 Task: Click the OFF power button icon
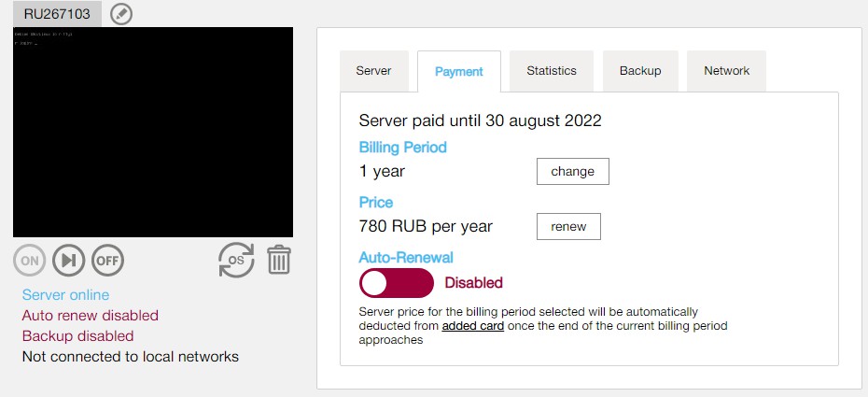108,261
